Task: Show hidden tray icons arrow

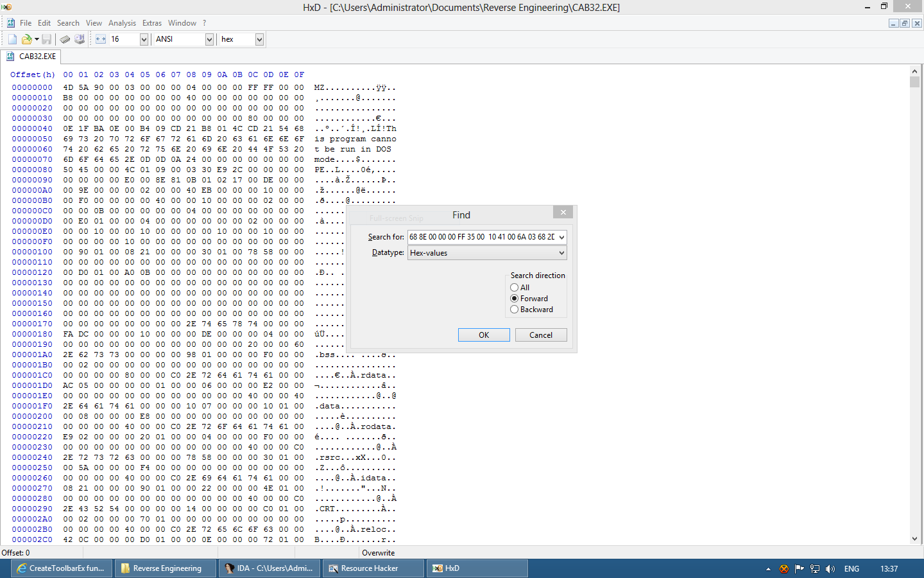Action: 768,569
